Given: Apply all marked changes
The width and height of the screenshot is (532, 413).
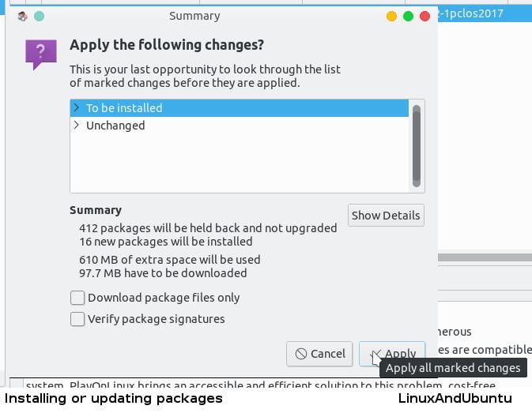Looking at the screenshot, I should coord(393,354).
